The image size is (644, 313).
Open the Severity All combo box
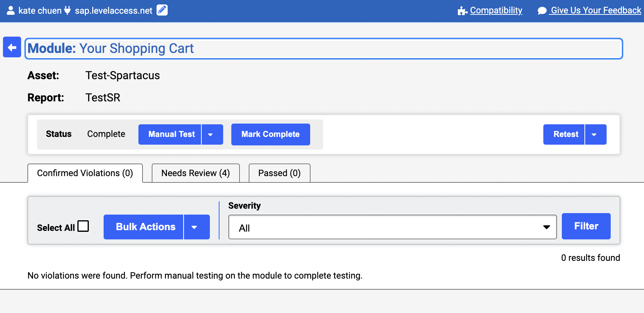tap(393, 227)
